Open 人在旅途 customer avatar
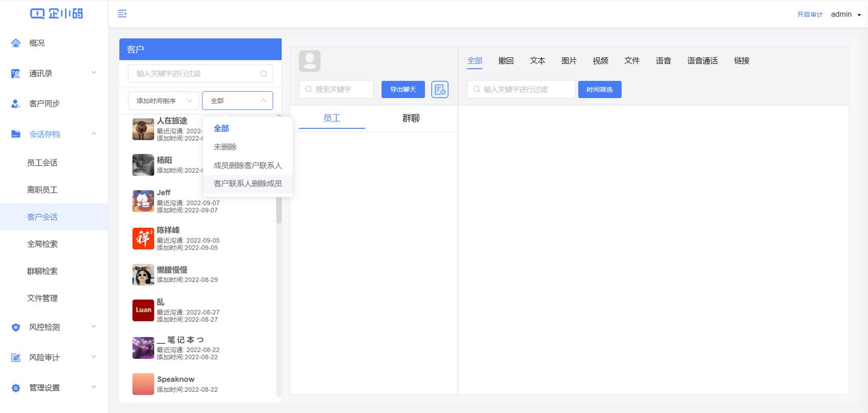This screenshot has height=413, width=868. point(143,129)
